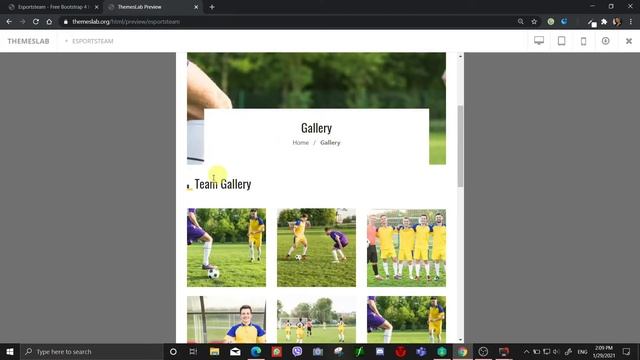Open the Windows notification center
Viewport: 640px width, 360px height.
point(627,351)
